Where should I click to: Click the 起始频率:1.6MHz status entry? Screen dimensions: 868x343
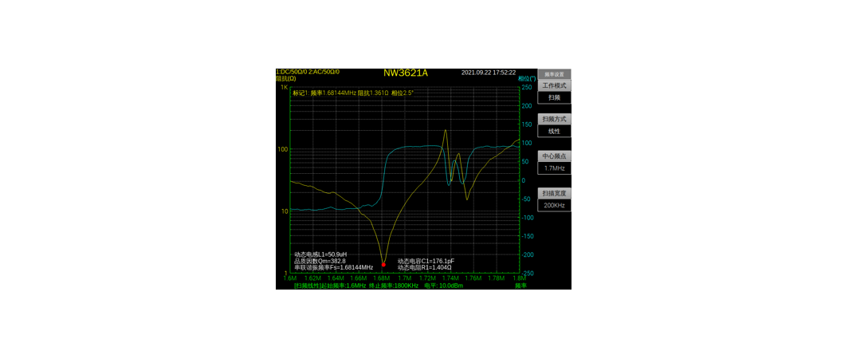click(344, 286)
